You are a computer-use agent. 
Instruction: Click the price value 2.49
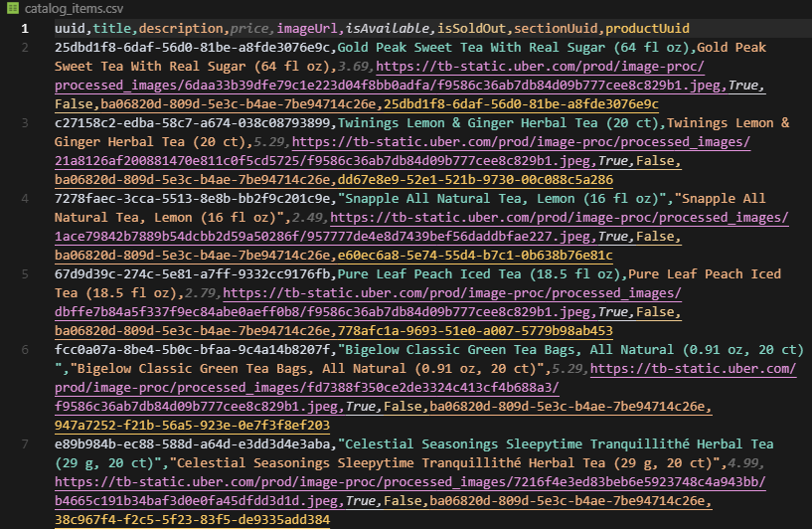point(307,218)
